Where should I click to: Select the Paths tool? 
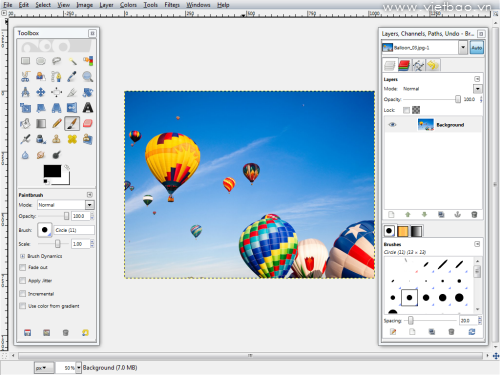coord(56,76)
